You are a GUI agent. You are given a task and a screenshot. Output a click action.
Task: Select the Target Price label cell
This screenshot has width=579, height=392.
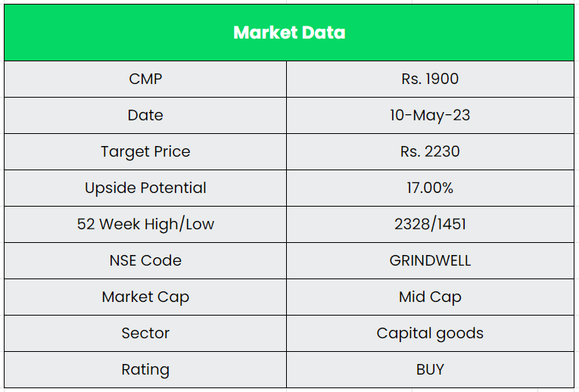(x=145, y=151)
